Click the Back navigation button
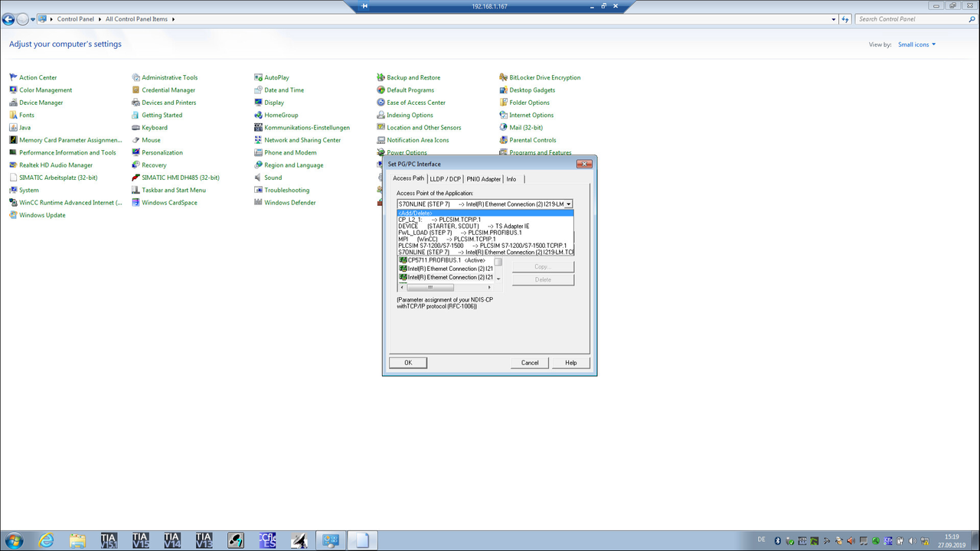This screenshot has width=980, height=551. coord(9,19)
